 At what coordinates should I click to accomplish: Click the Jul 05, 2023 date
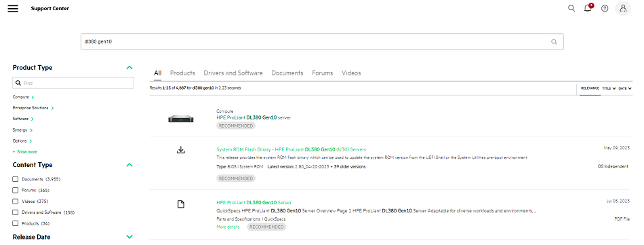(618, 201)
